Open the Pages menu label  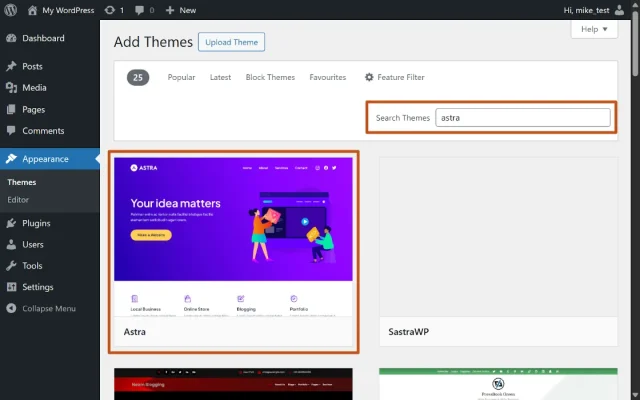coord(33,109)
